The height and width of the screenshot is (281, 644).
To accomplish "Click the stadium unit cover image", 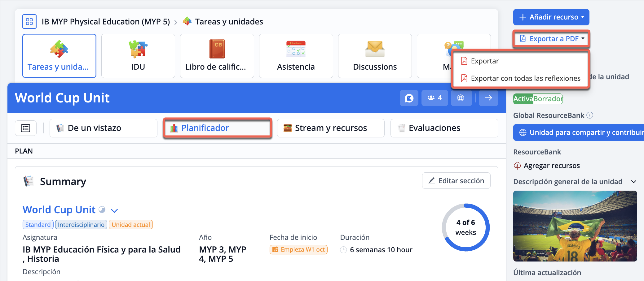I will (x=575, y=226).
